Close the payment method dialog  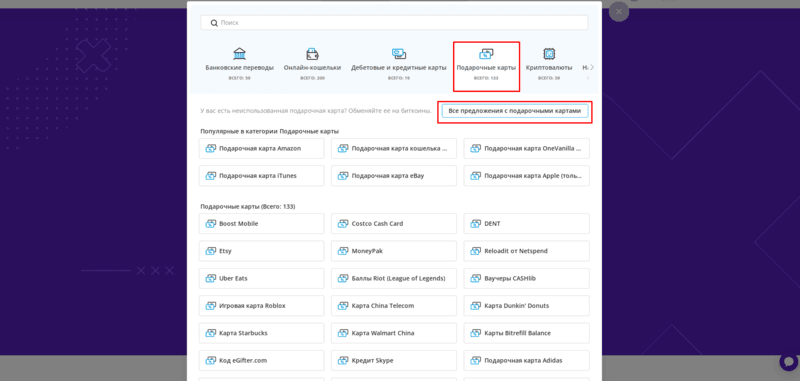[x=619, y=11]
